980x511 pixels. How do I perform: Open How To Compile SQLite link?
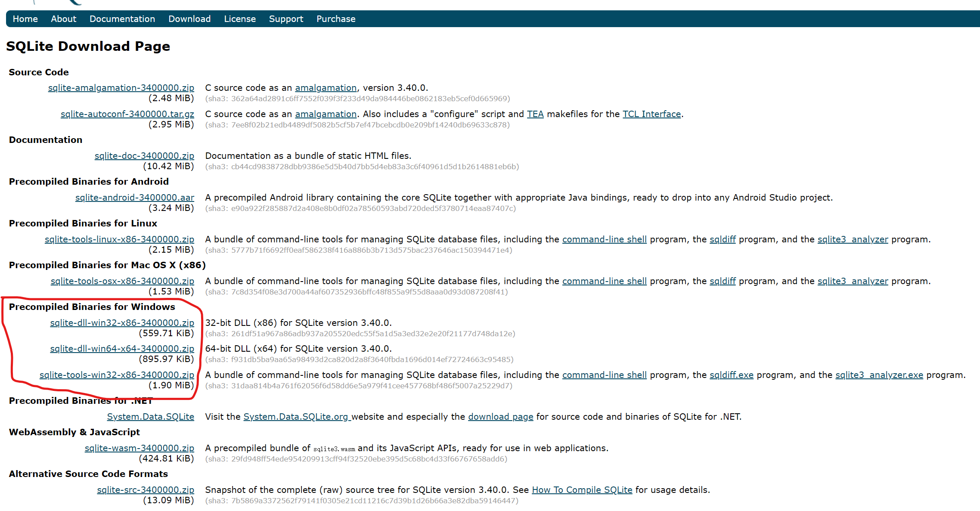(x=582, y=490)
